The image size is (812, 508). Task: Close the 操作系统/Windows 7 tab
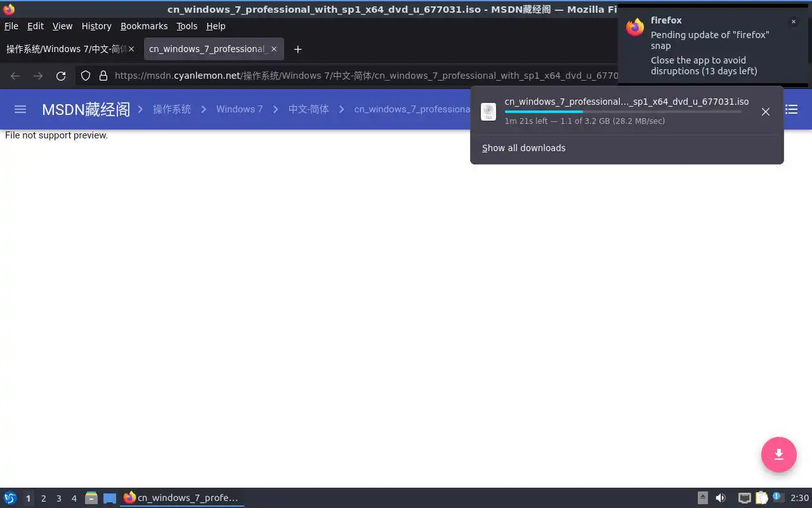pos(131,49)
